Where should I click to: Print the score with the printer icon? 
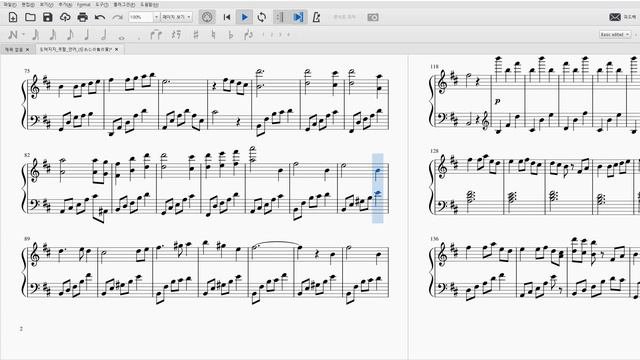pos(82,17)
